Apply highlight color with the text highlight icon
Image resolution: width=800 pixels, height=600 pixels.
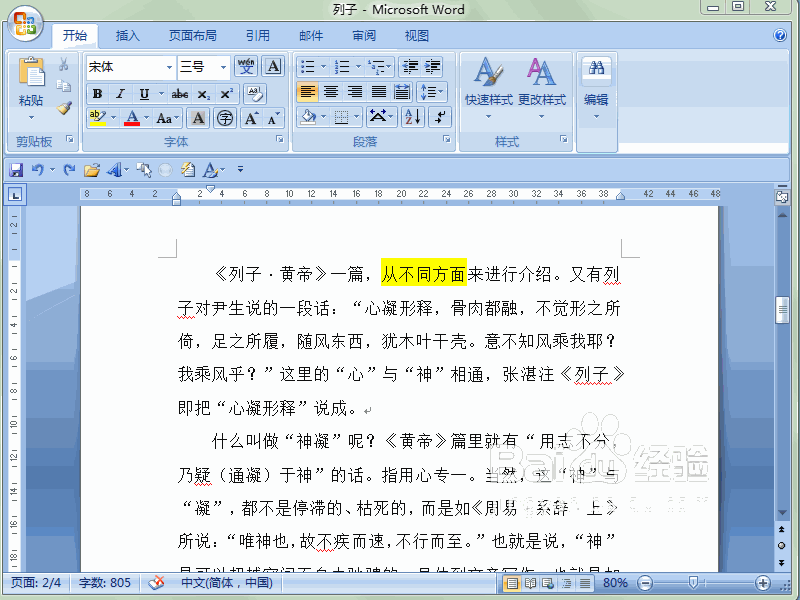coord(96,117)
